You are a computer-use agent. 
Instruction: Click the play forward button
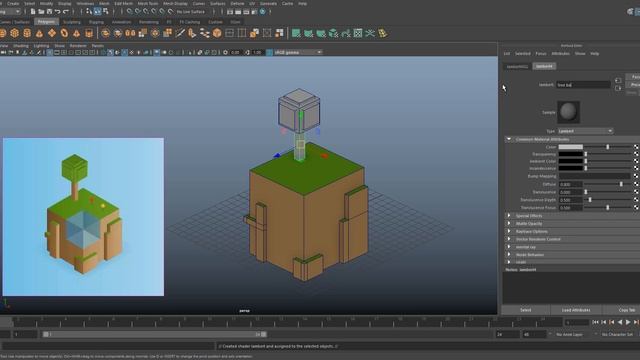click(628, 322)
